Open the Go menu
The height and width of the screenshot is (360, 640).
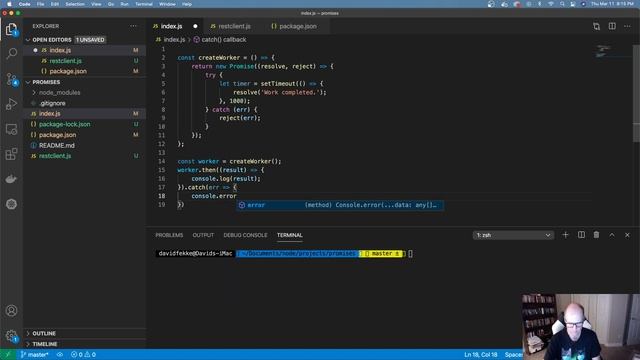(111, 4)
